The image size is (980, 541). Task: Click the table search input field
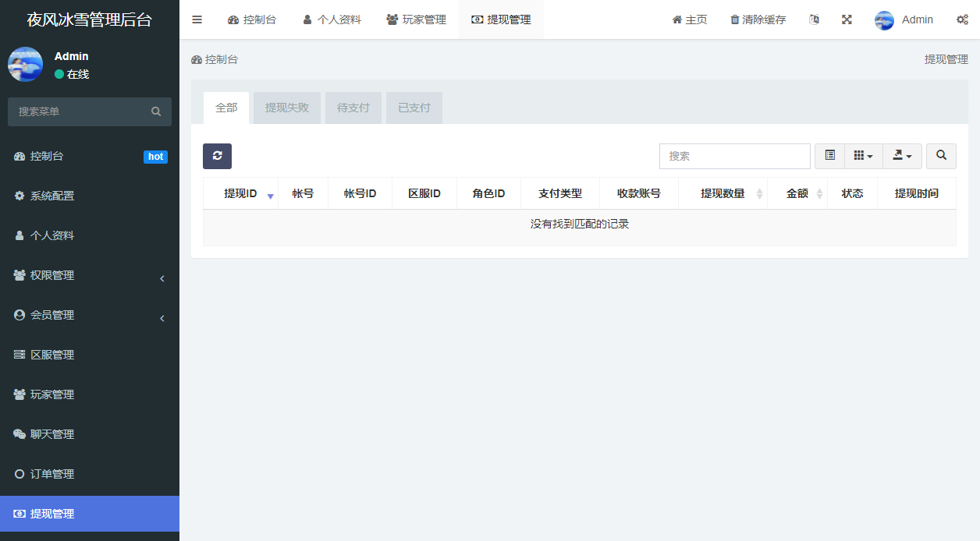[735, 156]
